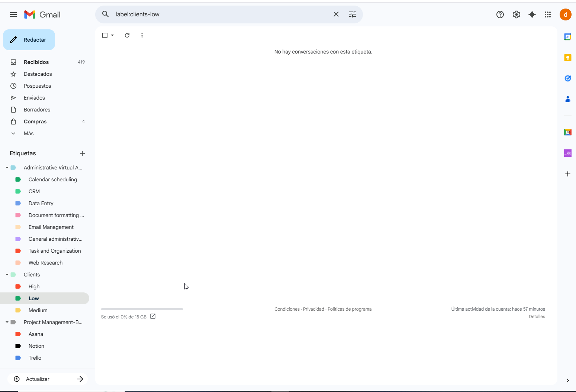Clear the search query with X
Screen dimensions: 576x392
336,14
